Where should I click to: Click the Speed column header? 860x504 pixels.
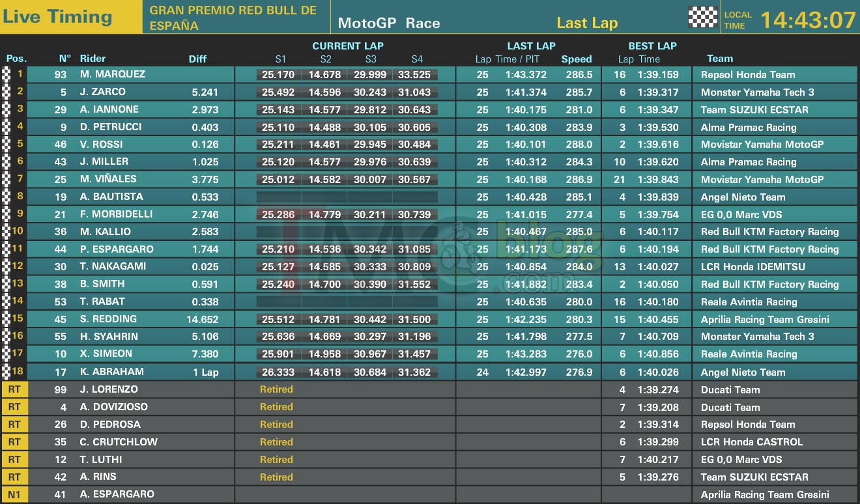(x=577, y=59)
